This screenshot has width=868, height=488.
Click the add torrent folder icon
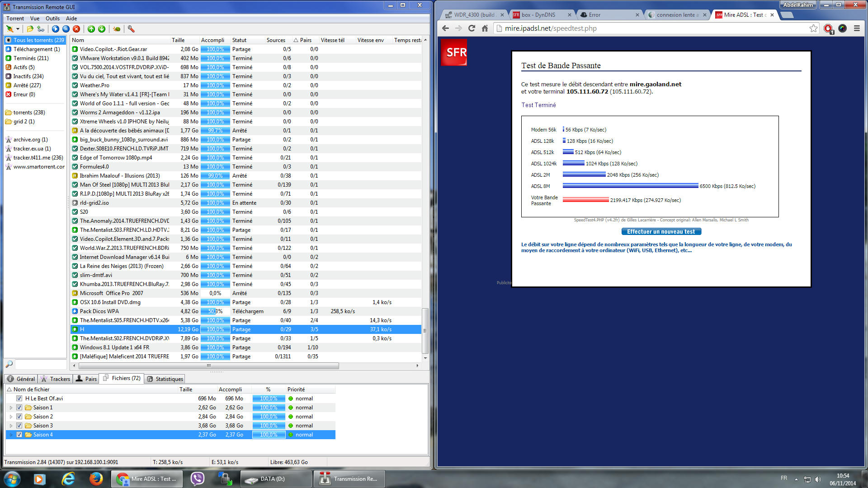tap(30, 29)
